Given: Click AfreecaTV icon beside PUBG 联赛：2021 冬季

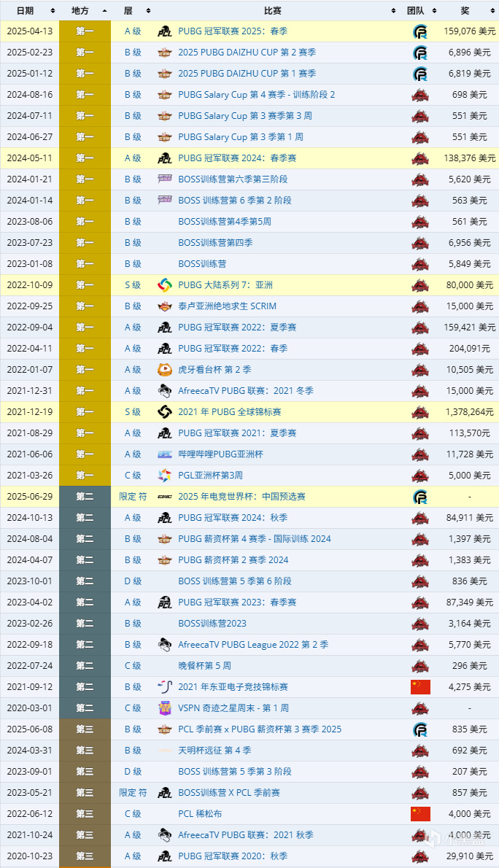Looking at the screenshot, I should [164, 391].
